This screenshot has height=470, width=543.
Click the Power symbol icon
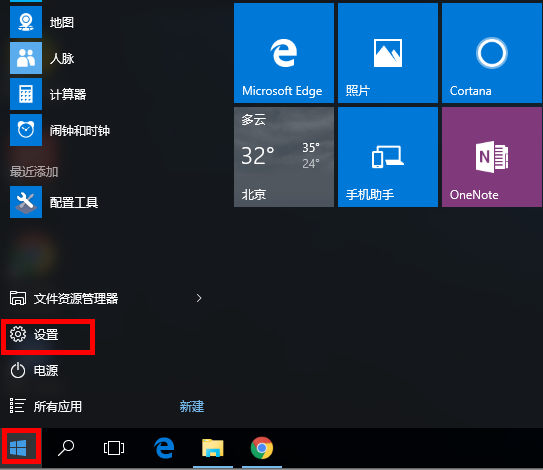tap(18, 371)
